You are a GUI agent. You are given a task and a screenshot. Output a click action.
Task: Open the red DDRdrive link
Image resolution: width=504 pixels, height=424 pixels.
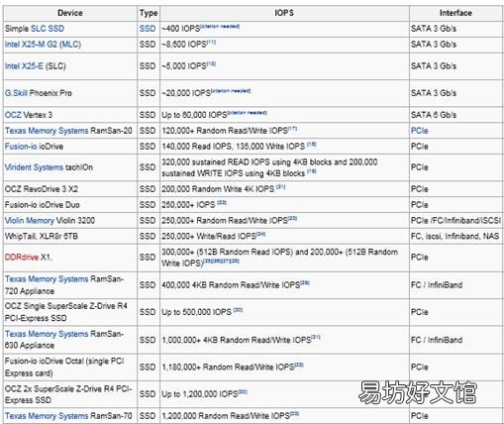point(22,258)
